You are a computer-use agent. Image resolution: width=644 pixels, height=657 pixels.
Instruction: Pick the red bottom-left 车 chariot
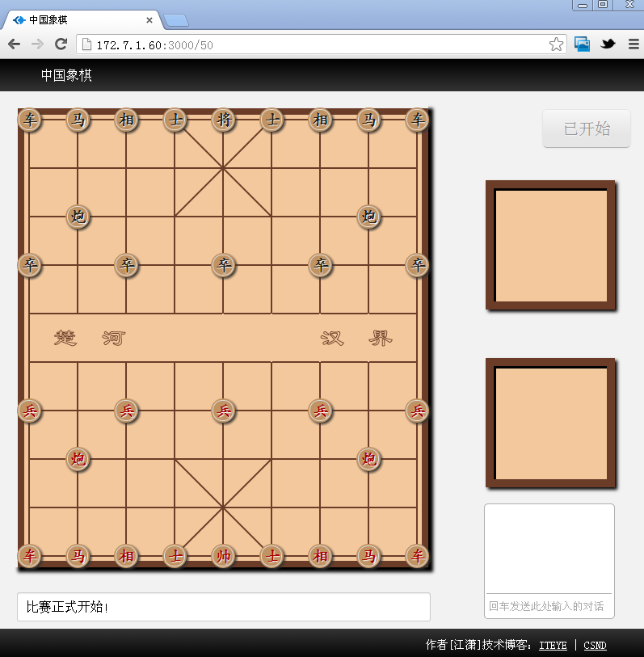click(30, 556)
